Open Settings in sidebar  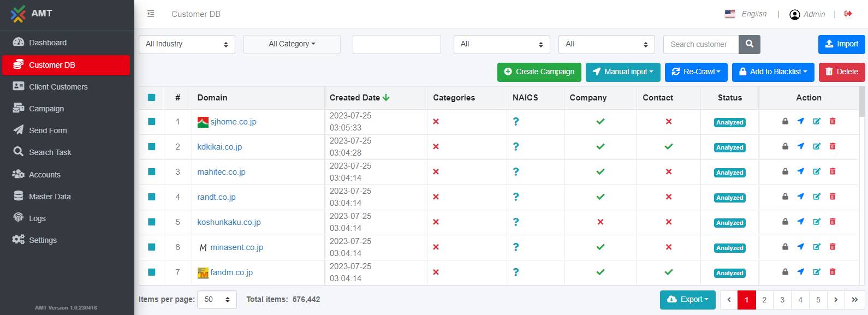[x=66, y=240]
